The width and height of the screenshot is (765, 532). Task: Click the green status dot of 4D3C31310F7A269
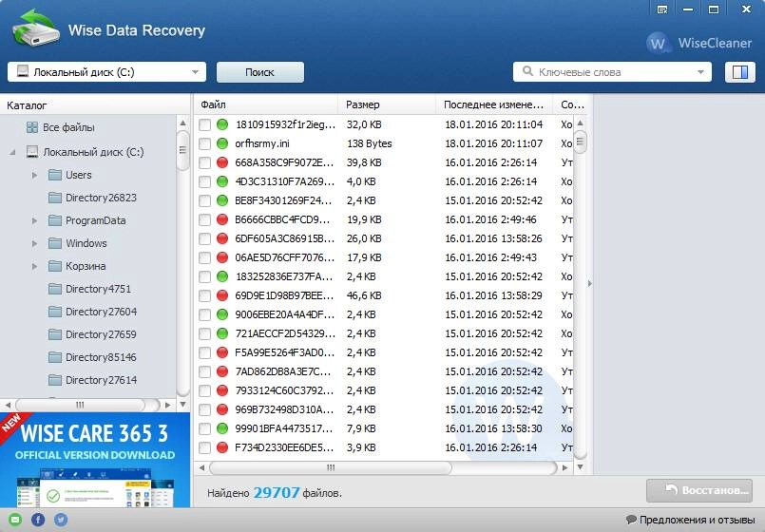click(222, 181)
